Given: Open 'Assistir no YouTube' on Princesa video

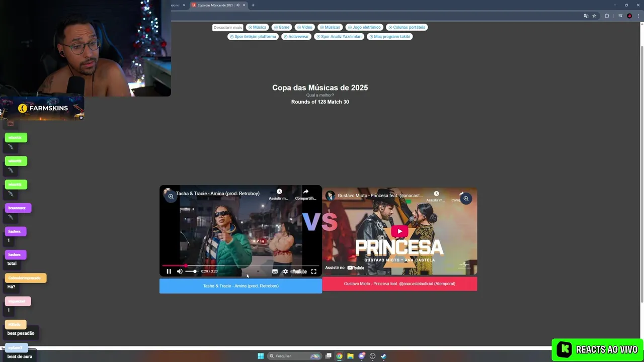Looking at the screenshot, I should (345, 267).
